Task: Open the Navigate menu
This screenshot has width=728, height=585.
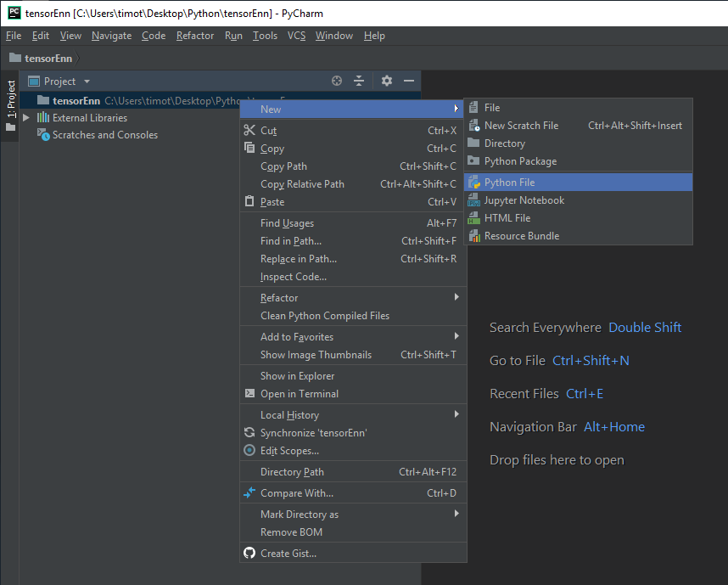Action: click(x=111, y=36)
